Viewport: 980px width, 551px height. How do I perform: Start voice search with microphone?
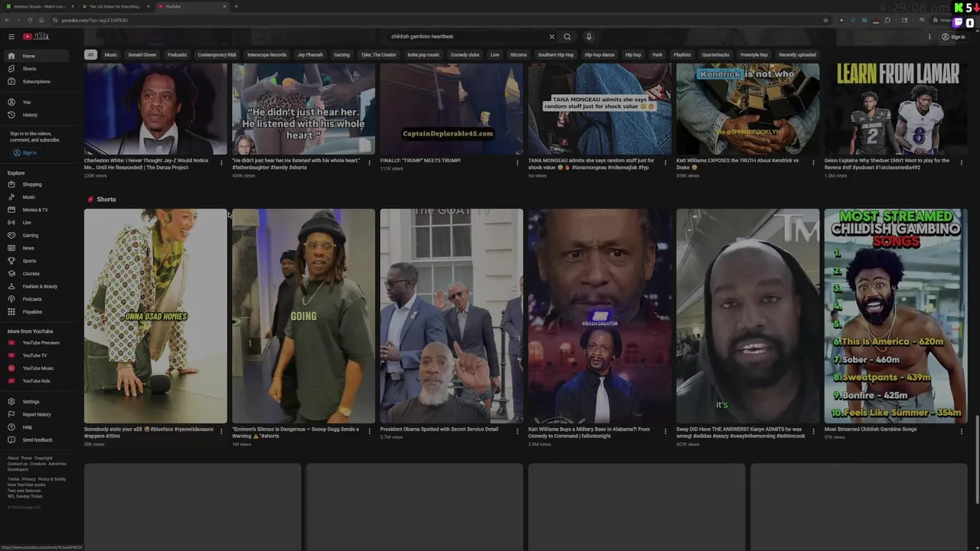point(589,37)
